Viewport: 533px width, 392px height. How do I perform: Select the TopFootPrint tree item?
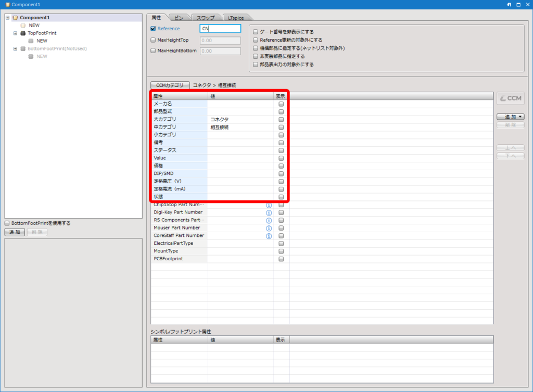click(42, 33)
